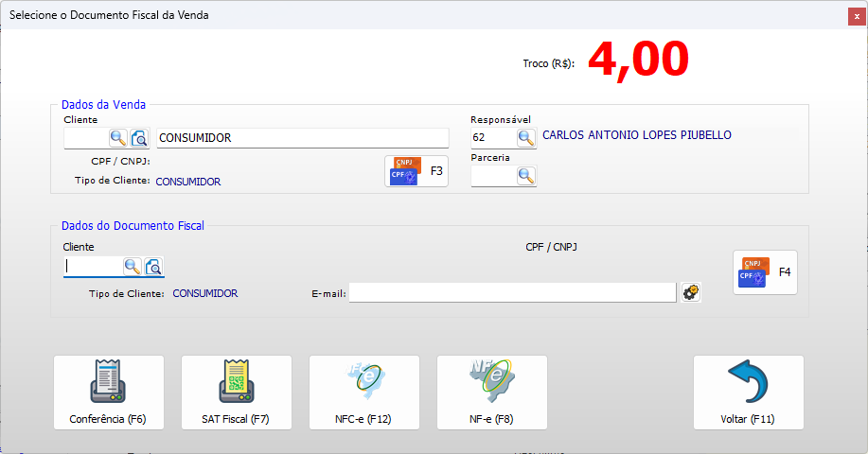868x454 pixels.
Task: Click the Dados do Documento Fiscal title
Action: pos(133,226)
